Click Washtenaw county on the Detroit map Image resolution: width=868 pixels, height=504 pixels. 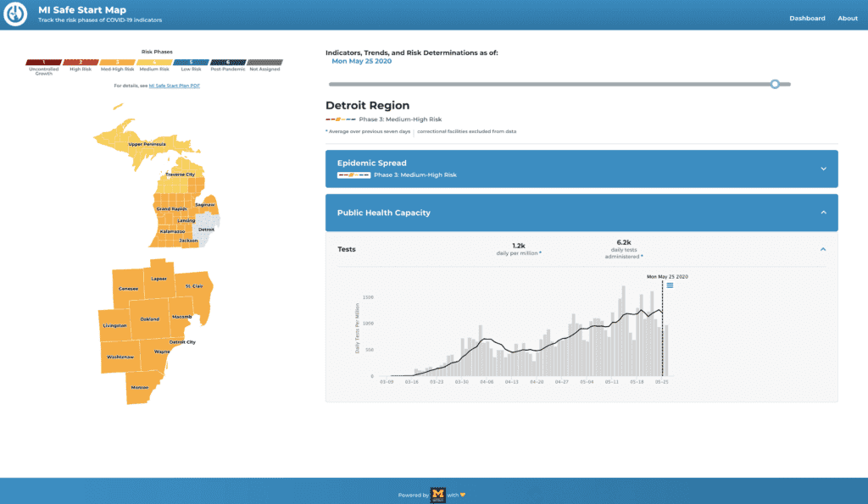120,357
